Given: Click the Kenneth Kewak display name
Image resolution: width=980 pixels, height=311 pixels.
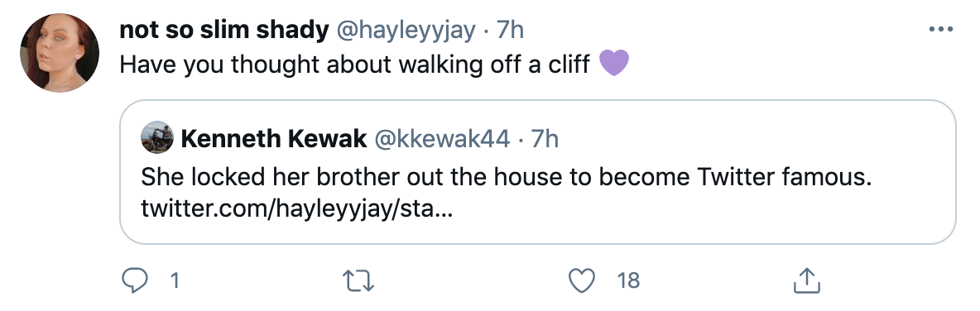Looking at the screenshot, I should tap(274, 139).
